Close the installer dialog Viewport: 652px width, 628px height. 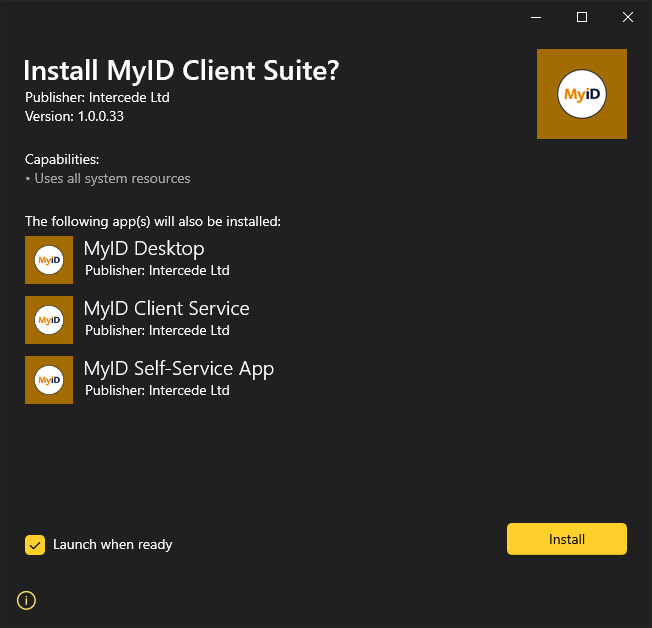(628, 17)
